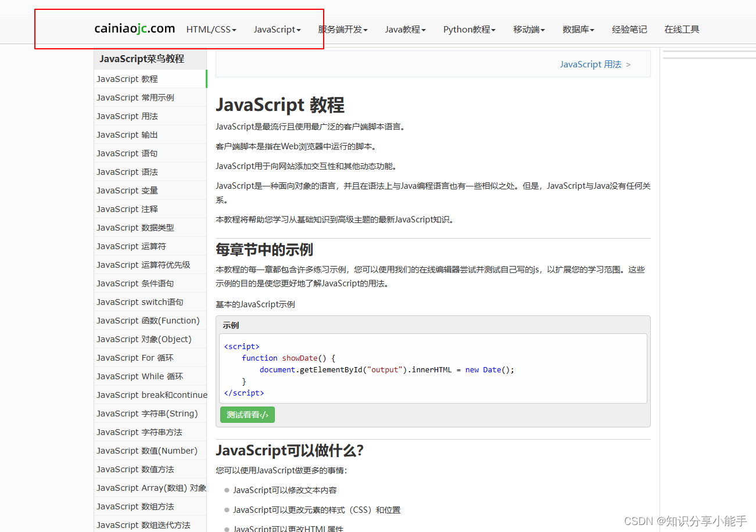Expand the HTML/CSS navigation dropdown
Viewport: 756px width, 532px height.
[210, 29]
